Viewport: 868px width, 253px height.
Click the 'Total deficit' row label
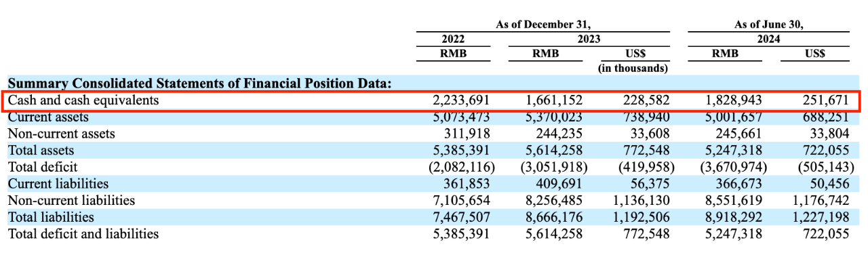tap(43, 167)
